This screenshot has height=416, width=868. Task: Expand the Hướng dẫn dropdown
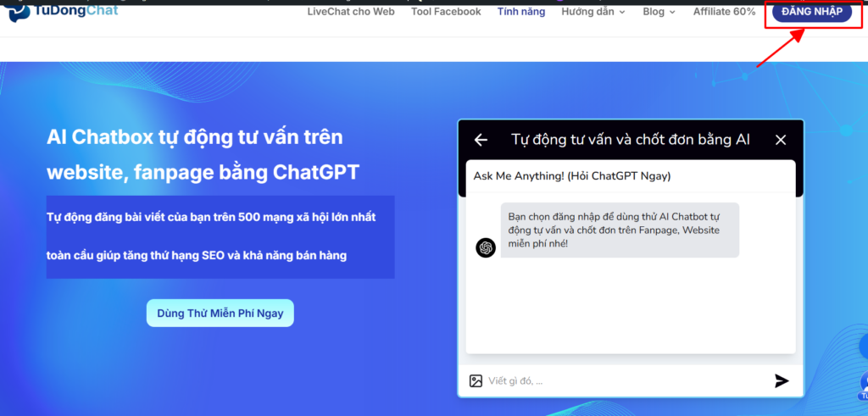point(593,12)
